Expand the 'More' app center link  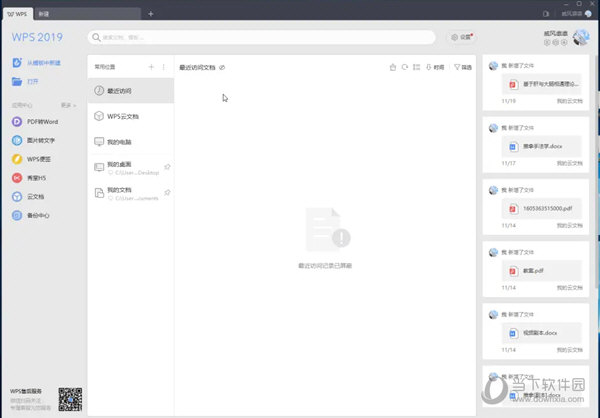[x=68, y=105]
